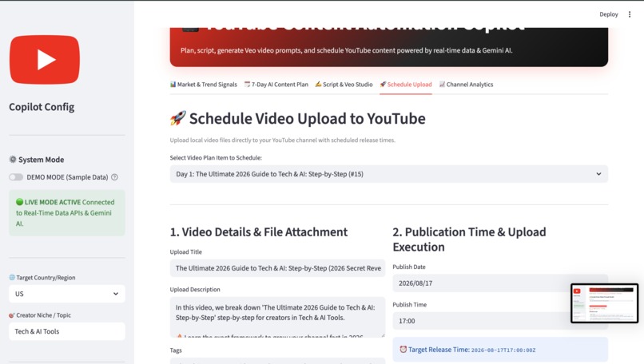Click the rocket icon in the page heading

click(178, 118)
